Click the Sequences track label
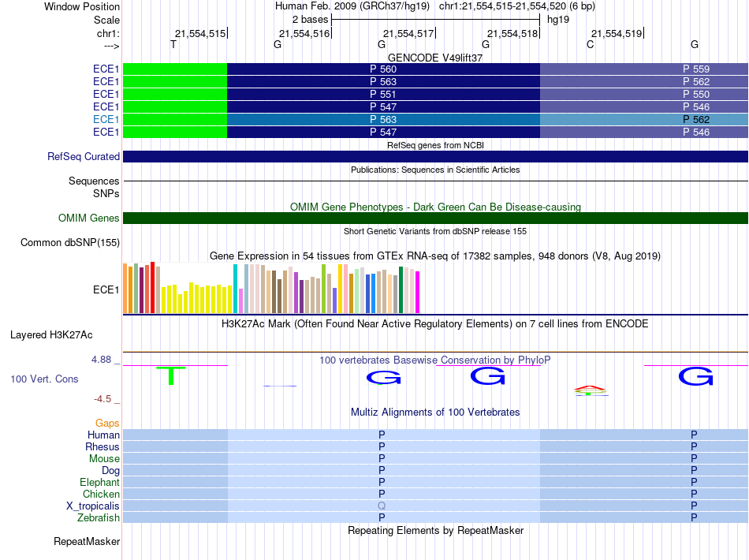 pos(94,181)
